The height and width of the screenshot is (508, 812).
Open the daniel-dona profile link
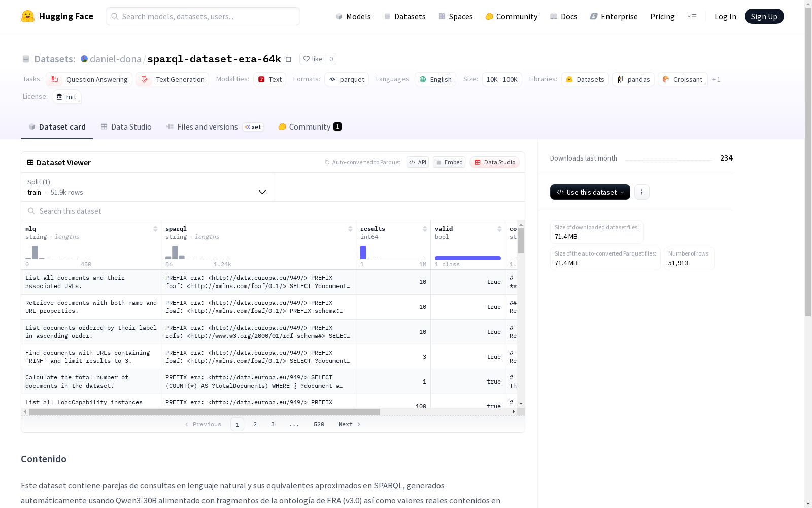[x=116, y=59]
